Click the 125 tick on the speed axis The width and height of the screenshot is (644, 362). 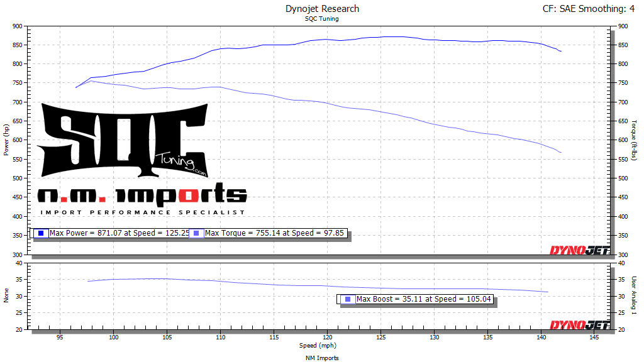point(380,337)
